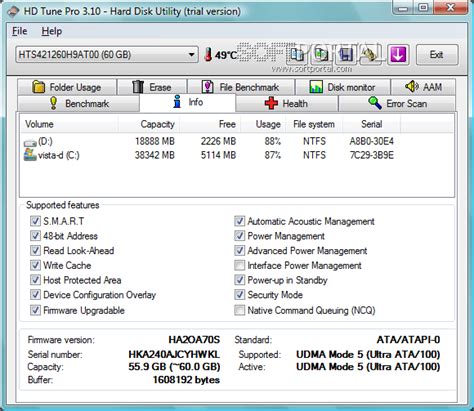Screen dimensions: 474x411
Task: Toggle the Security Mode checkbox
Action: pyautogui.click(x=239, y=294)
